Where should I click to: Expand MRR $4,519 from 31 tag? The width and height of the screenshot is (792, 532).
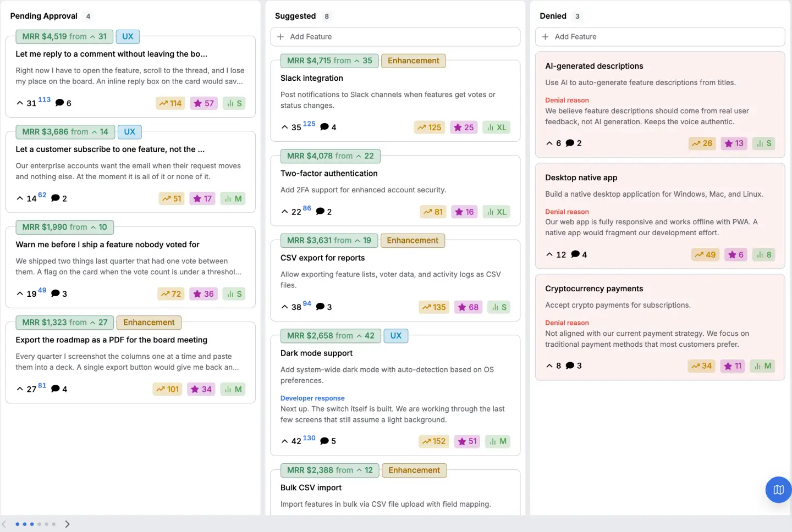pyautogui.click(x=64, y=37)
